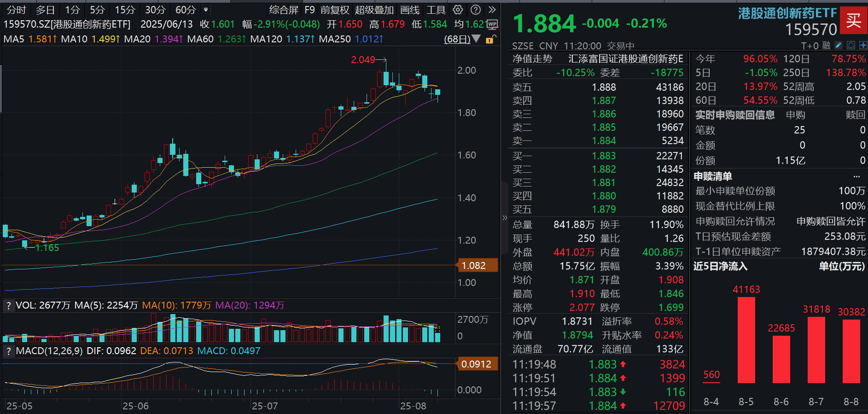Viewport: 868px width, 414px height.
Task: Open chart settings gear icon
Action: tap(458, 10)
